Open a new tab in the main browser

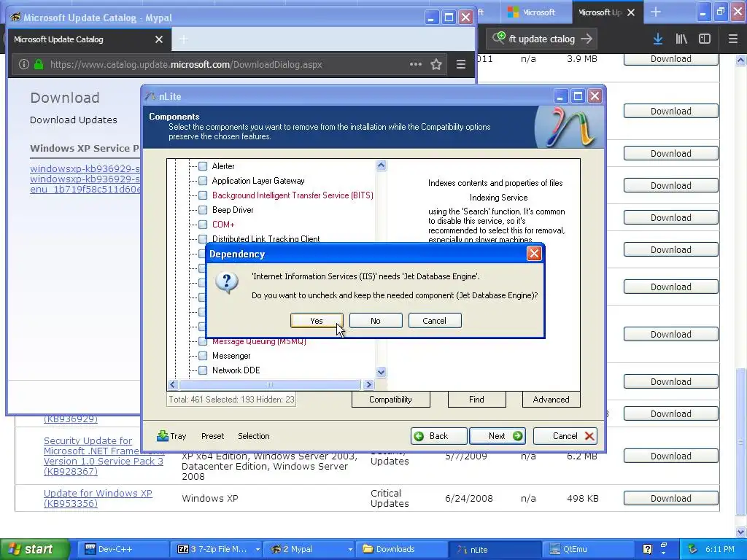[x=656, y=12]
